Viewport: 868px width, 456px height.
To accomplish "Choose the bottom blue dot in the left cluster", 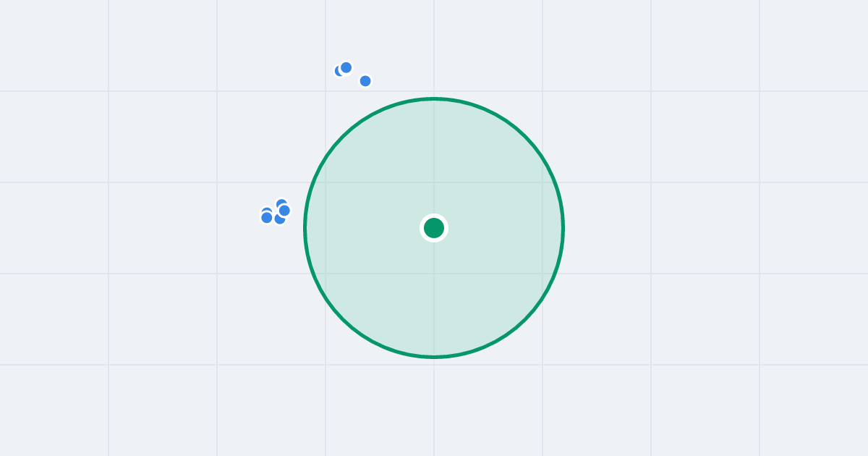I will (x=279, y=220).
